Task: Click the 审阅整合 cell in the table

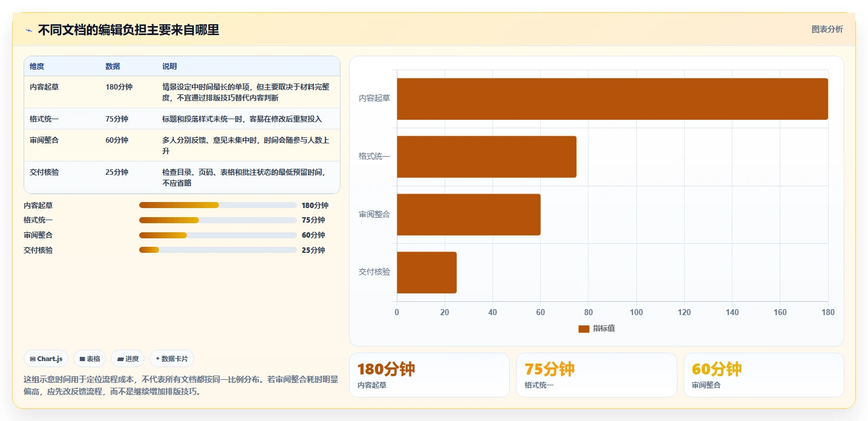Action: pyautogui.click(x=44, y=140)
